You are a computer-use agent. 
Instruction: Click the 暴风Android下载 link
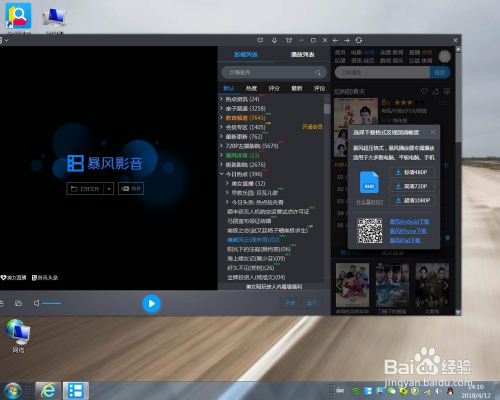[409, 222]
